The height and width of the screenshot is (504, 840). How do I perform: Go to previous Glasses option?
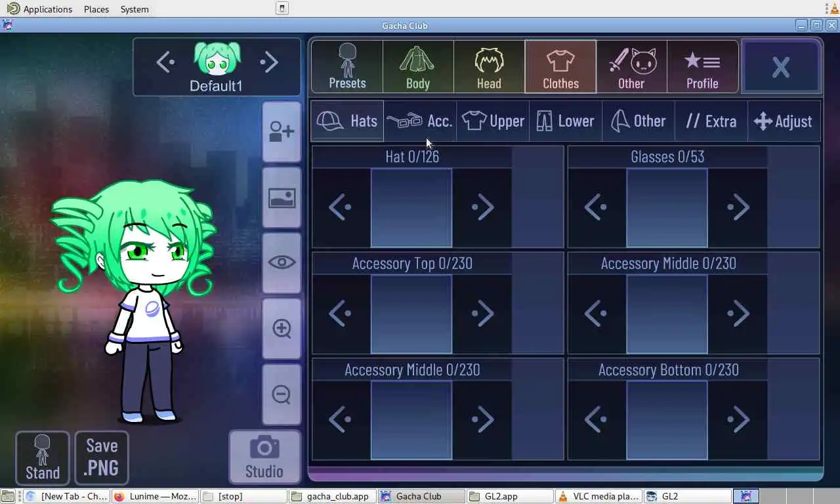click(x=597, y=207)
